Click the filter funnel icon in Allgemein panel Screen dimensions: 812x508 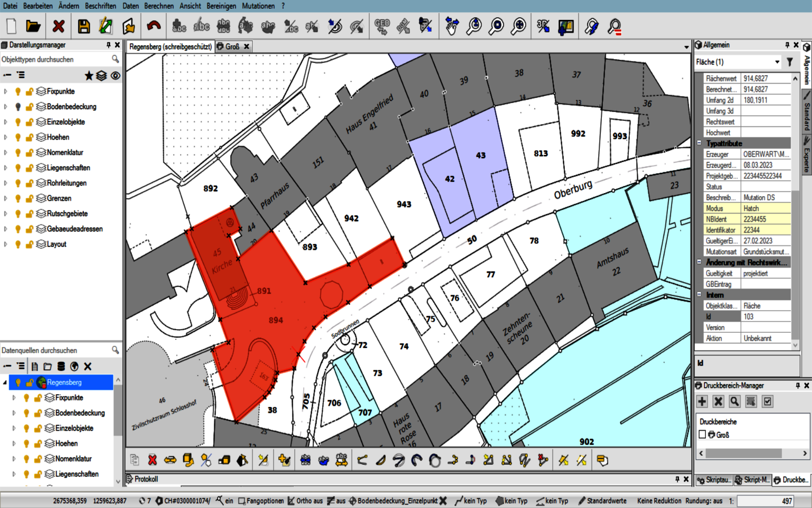tap(790, 62)
